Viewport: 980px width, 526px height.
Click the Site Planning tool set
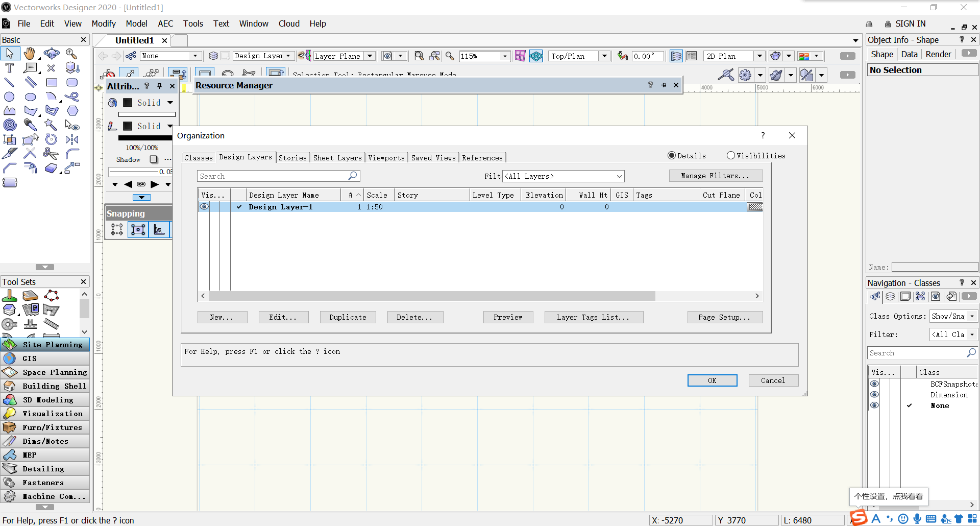pos(45,345)
